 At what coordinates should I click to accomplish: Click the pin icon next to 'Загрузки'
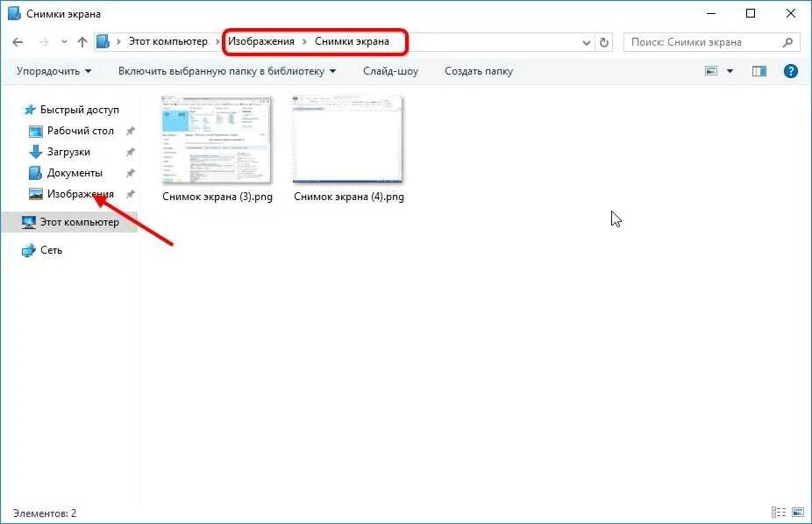(x=131, y=152)
